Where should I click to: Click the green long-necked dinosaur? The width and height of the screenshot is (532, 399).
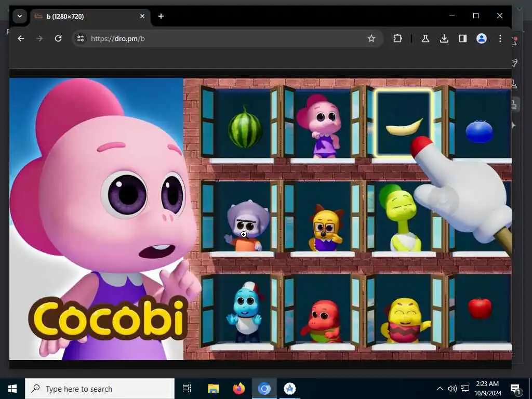coord(401,217)
